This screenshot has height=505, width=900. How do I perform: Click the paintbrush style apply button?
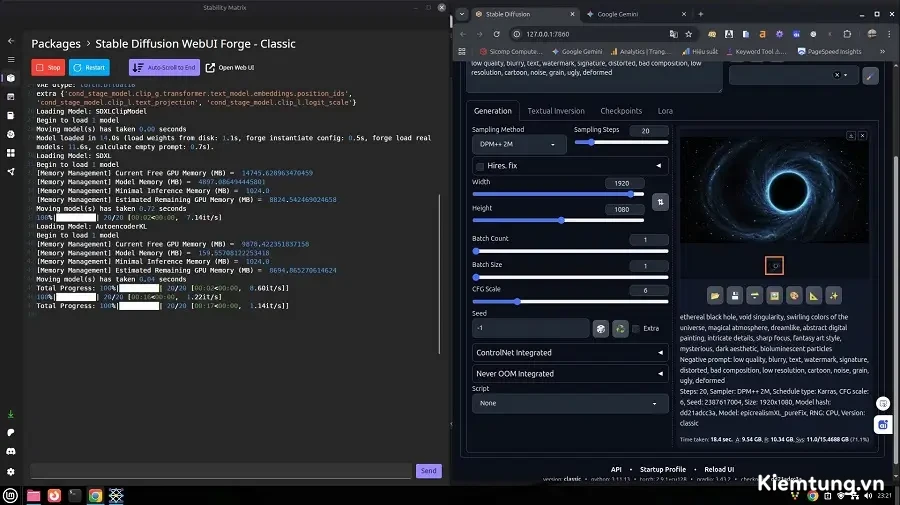pos(870,76)
